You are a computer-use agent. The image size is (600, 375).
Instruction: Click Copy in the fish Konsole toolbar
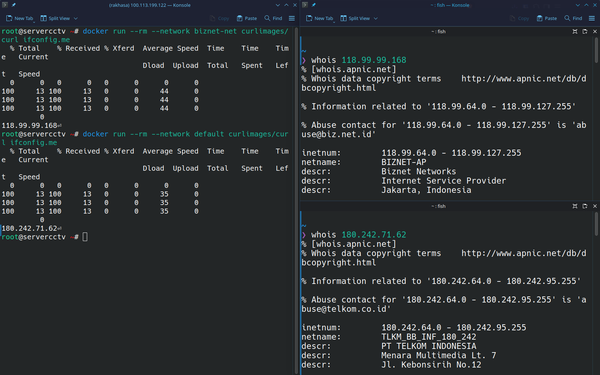[x=519, y=18]
